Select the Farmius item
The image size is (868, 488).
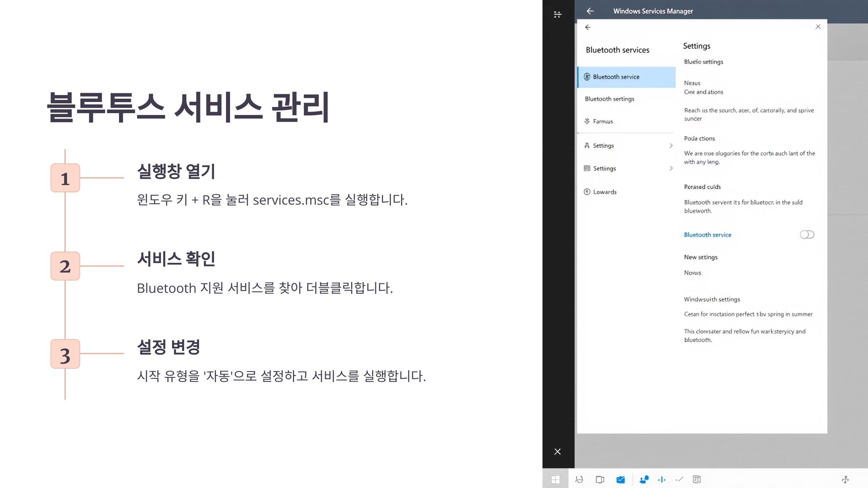pyautogui.click(x=603, y=121)
